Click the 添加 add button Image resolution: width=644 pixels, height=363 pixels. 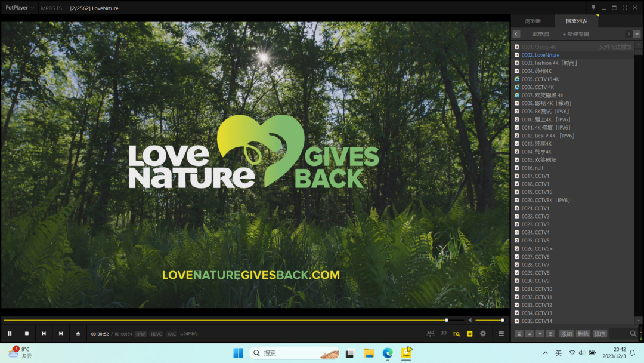(x=566, y=334)
